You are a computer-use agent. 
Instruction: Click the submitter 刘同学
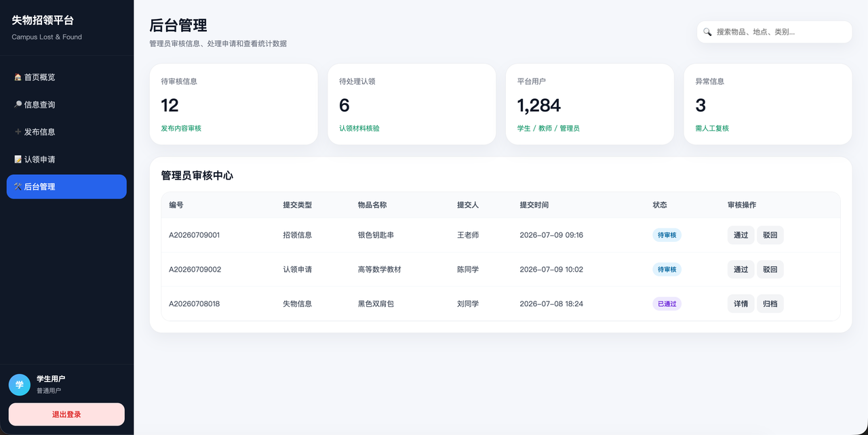pos(468,304)
